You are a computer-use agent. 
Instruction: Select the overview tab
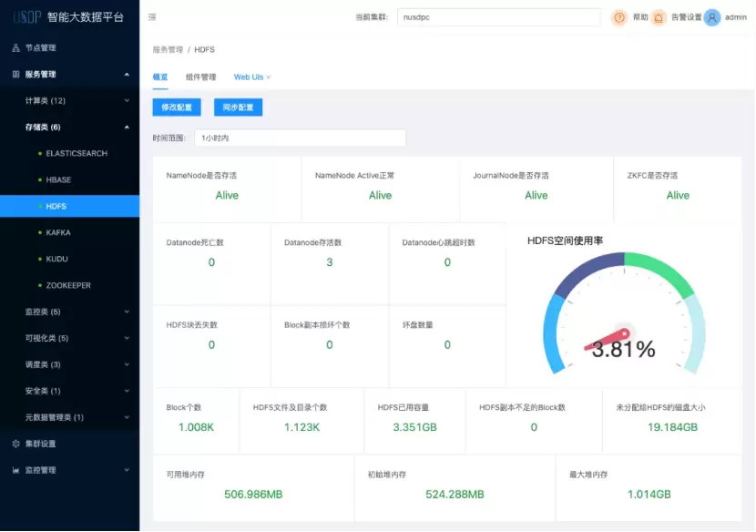[160, 77]
